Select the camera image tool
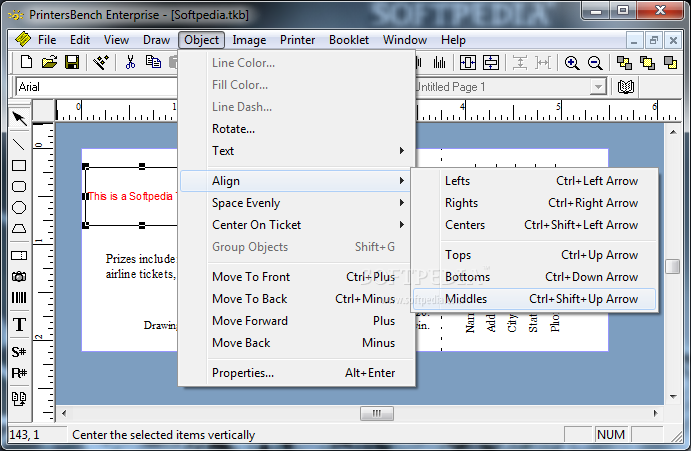This screenshot has width=691, height=451. point(19,276)
